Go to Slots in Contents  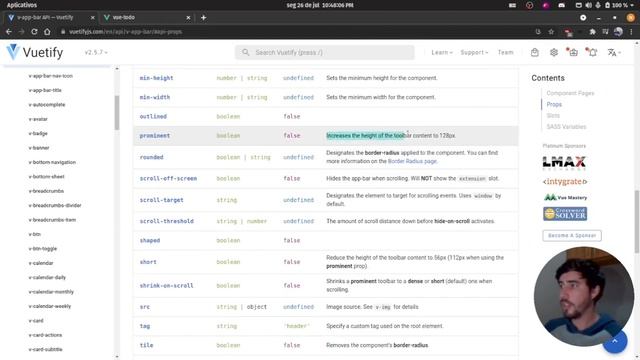[x=553, y=116]
